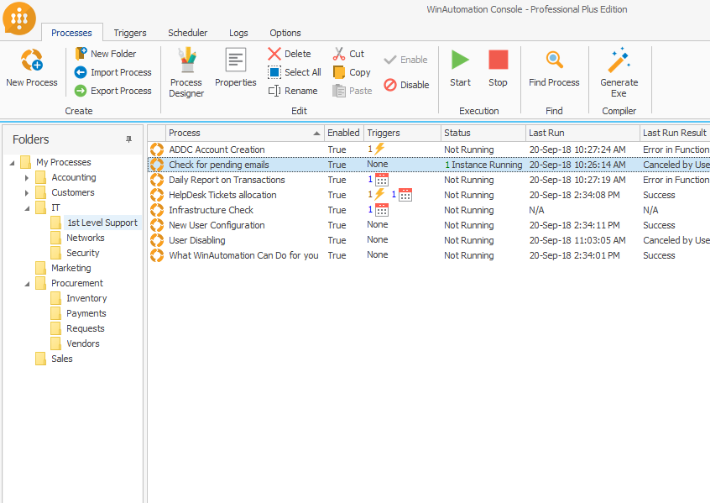Switch to the Processes tab
Viewport: 710px width, 503px height.
pyautogui.click(x=72, y=33)
